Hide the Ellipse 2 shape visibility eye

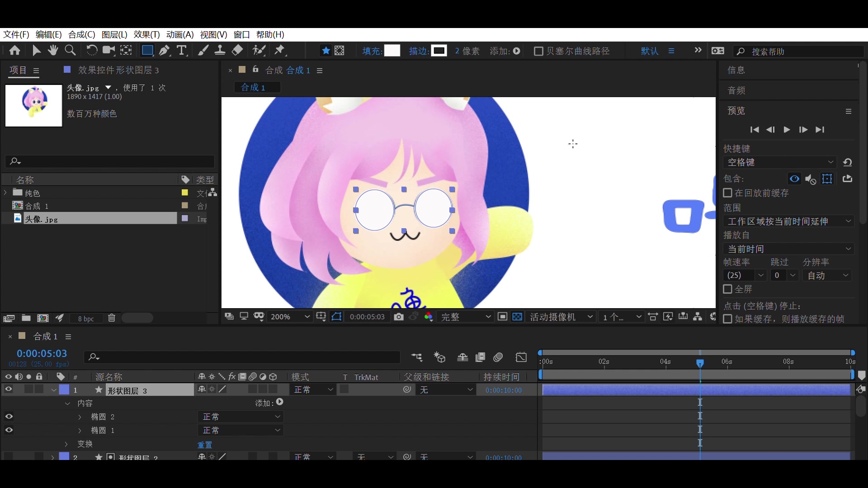(9, 417)
